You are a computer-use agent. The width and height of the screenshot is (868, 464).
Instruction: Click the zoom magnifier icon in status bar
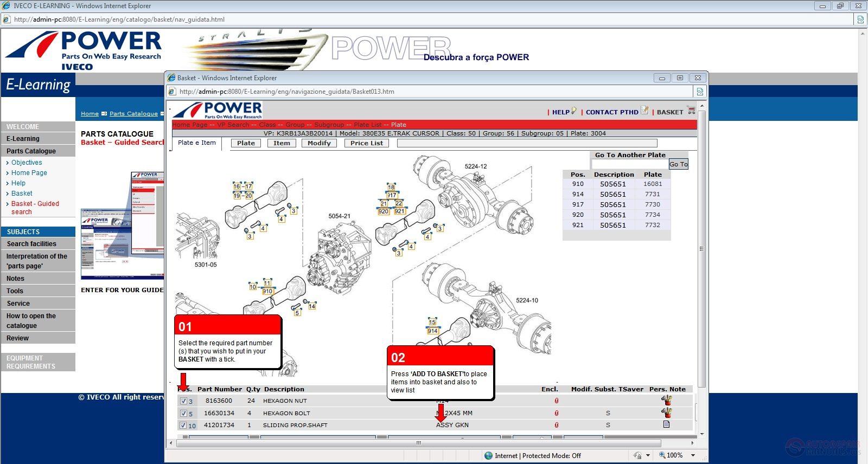click(x=662, y=455)
